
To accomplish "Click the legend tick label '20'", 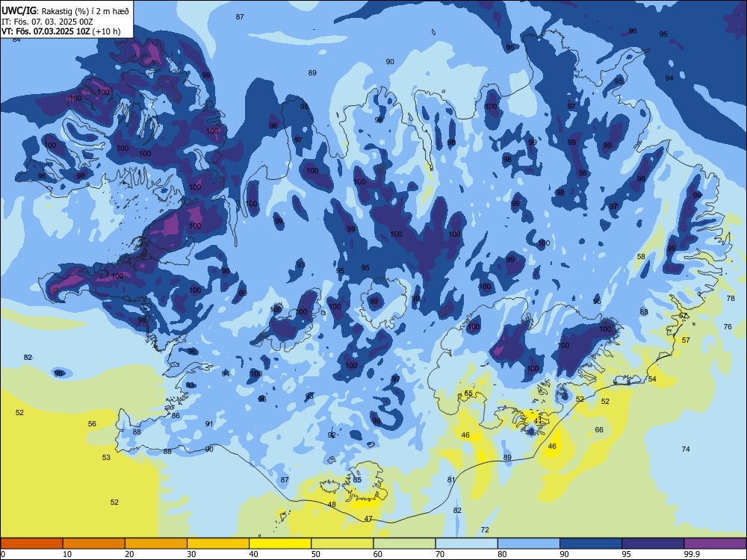I will coord(129,554).
